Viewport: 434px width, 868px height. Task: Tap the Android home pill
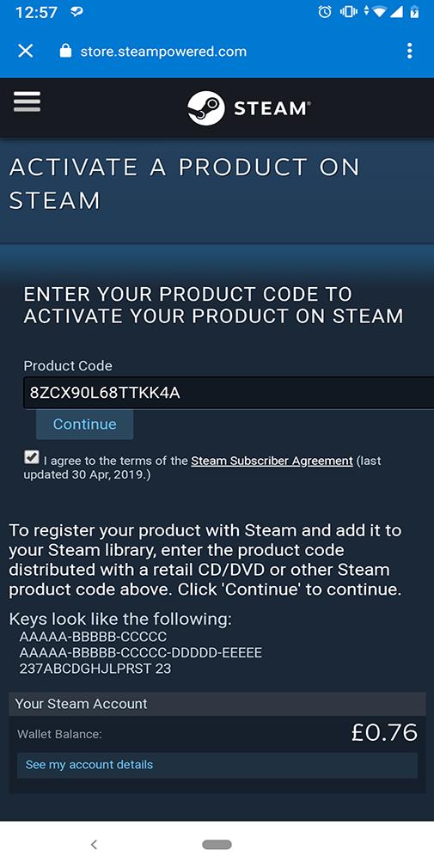click(x=217, y=845)
